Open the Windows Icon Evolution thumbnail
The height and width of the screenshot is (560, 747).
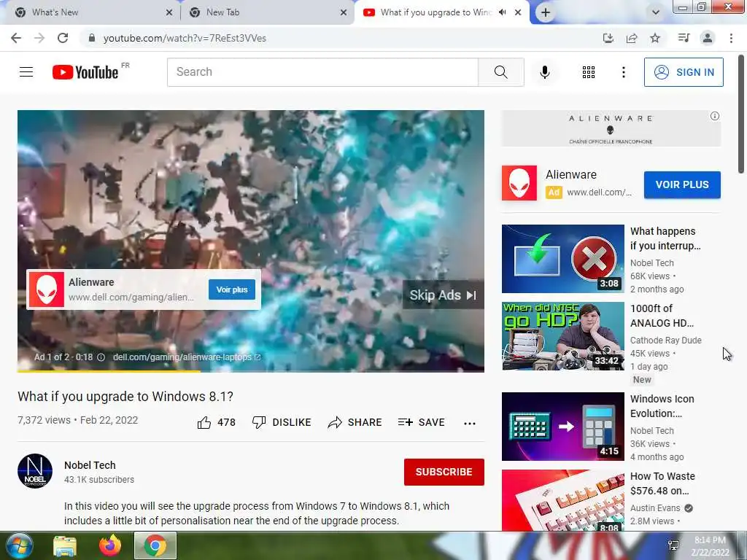(x=563, y=427)
